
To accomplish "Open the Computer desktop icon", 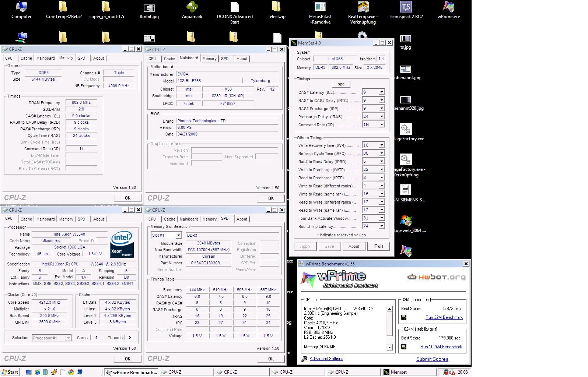I will click(x=21, y=10).
